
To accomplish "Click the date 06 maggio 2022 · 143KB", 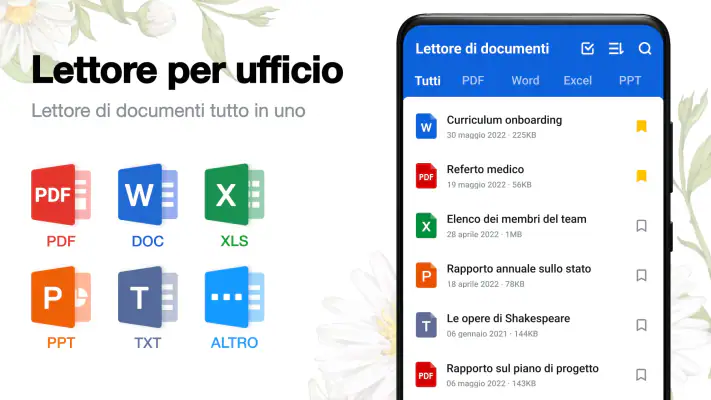I will (x=491, y=383).
